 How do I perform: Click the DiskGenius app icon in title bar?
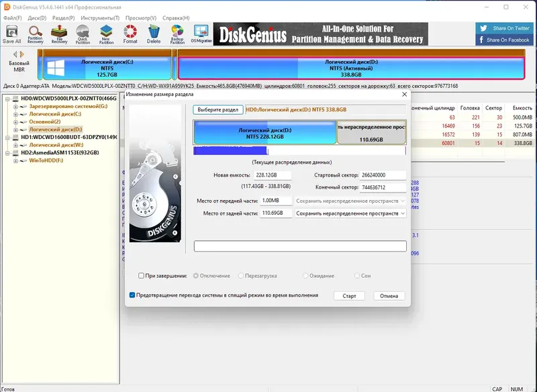click(7, 7)
